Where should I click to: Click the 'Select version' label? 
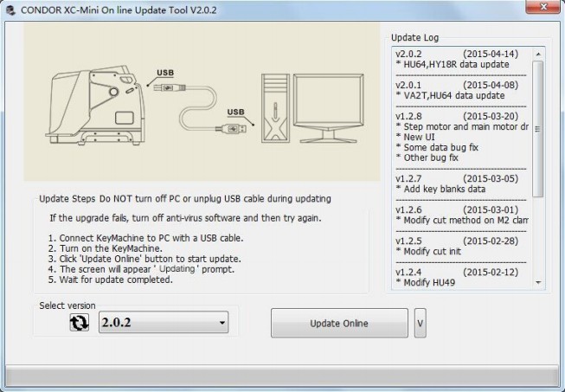point(67,305)
